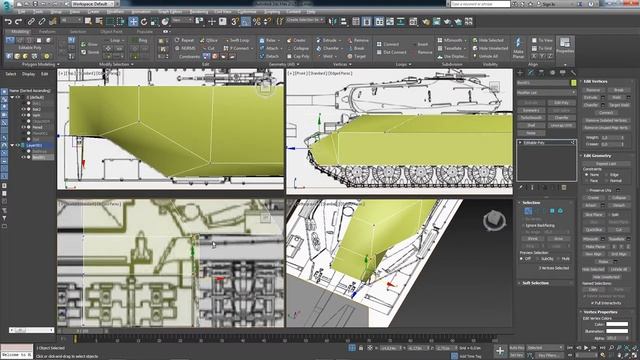The image size is (640, 360).
Task: Click the Vertex mode icon in Polygon Modeling
Action: (10, 40)
